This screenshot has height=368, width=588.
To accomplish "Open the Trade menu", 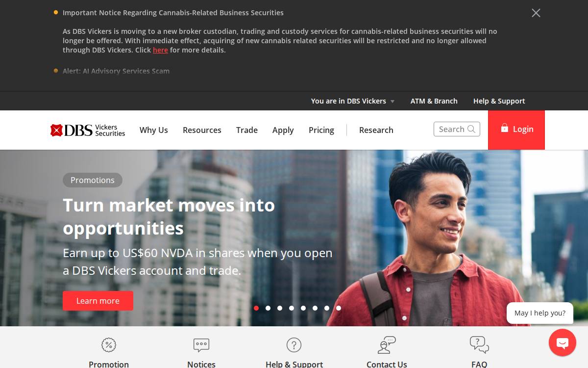I will [247, 130].
